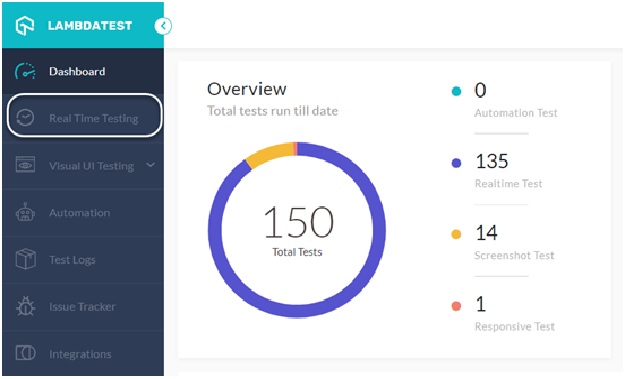The image size is (629, 379).
Task: Click the LambdaTest logo icon
Action: [x=25, y=26]
